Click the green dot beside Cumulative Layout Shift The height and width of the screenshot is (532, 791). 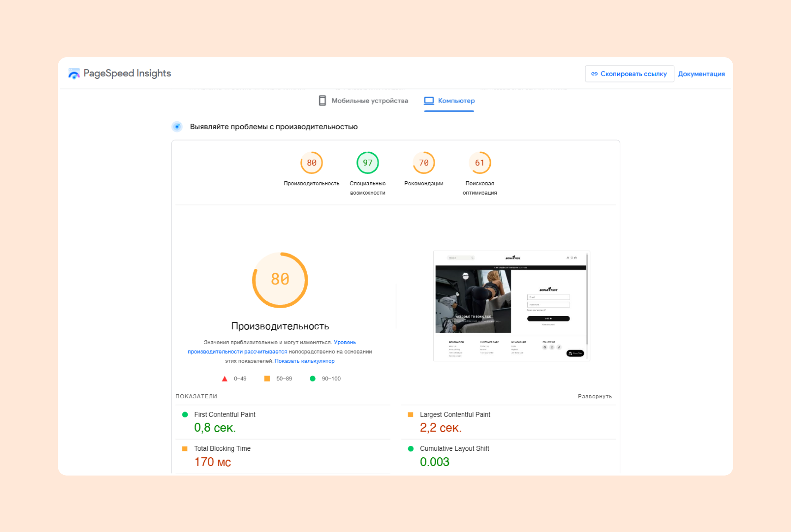point(410,449)
